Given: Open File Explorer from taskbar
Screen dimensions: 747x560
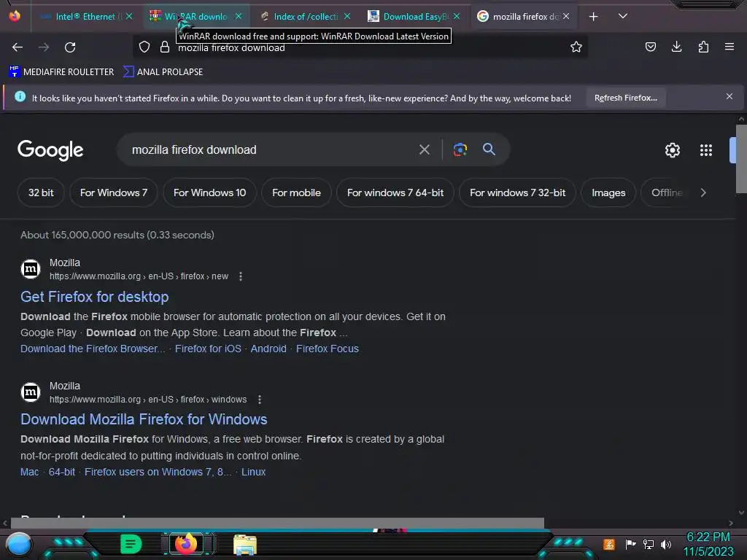Looking at the screenshot, I should 245,545.
